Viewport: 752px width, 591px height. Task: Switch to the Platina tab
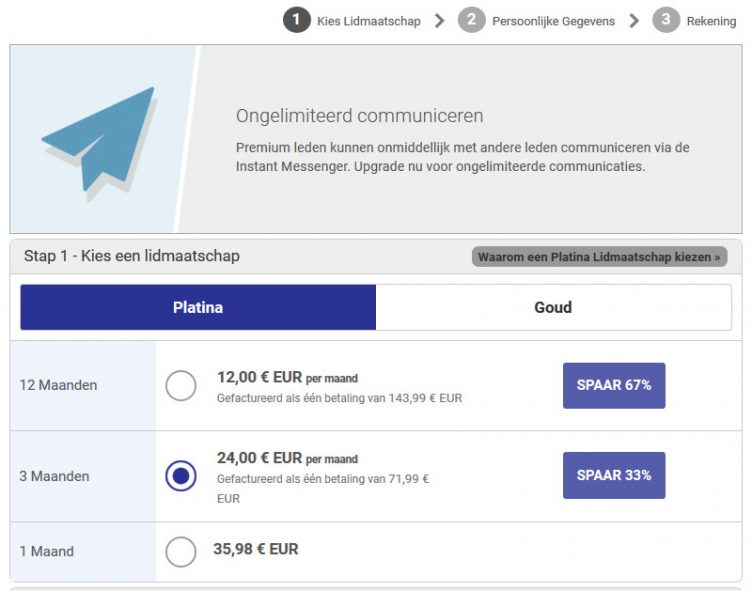198,307
